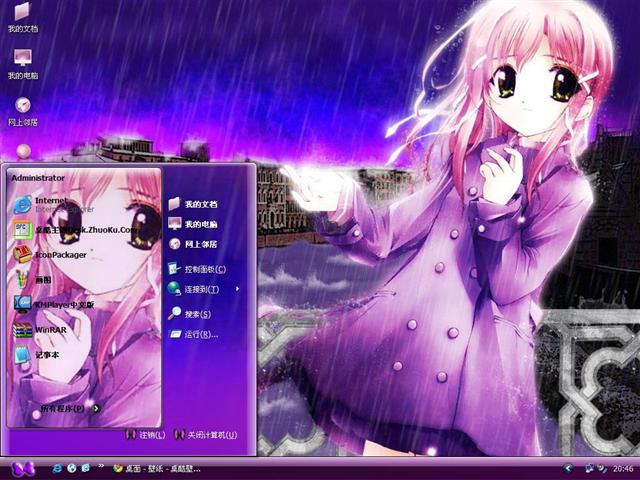Open 网上邻居 in Start menu
Screen dimensions: 640x480
(x=193, y=244)
